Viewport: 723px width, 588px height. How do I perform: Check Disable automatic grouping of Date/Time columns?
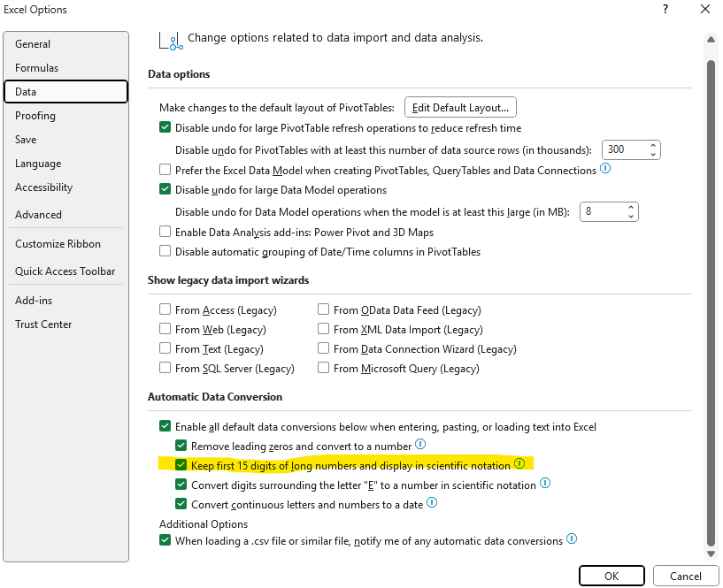tap(165, 251)
